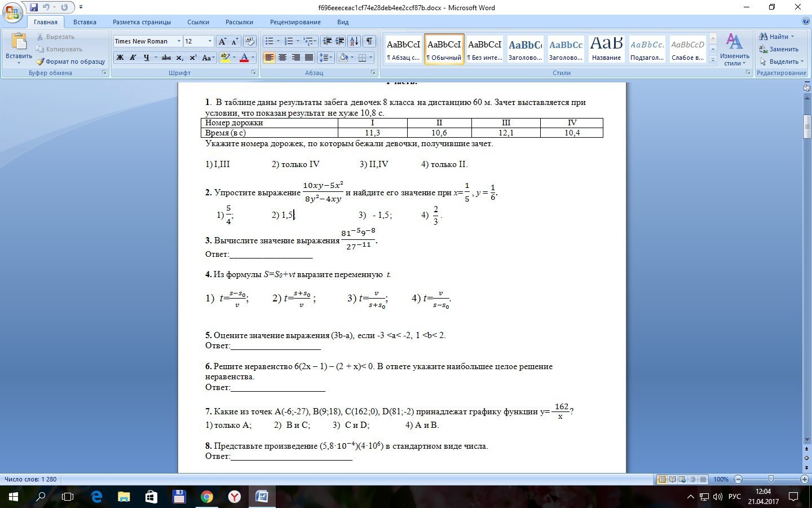Click the zoom slider handle
The height and width of the screenshot is (508, 812).
point(771,479)
